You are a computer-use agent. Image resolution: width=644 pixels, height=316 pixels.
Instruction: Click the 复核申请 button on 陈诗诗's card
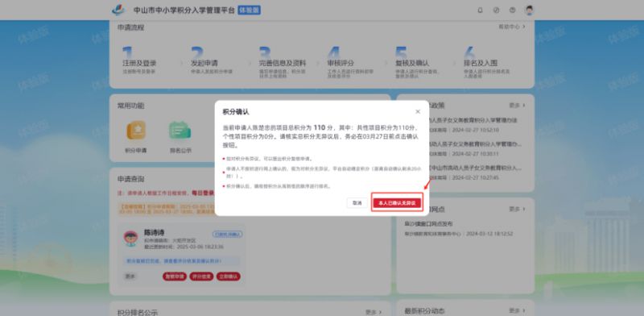point(175,276)
